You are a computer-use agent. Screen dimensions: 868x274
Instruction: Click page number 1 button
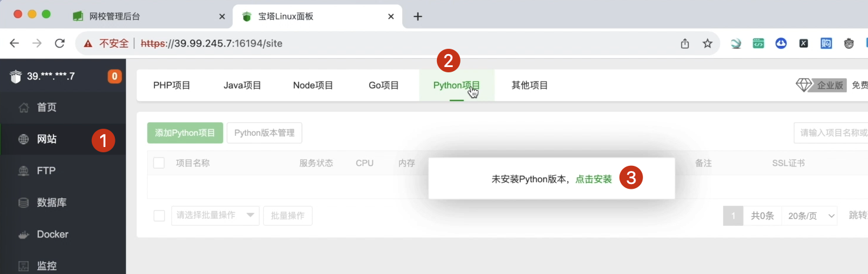click(733, 216)
